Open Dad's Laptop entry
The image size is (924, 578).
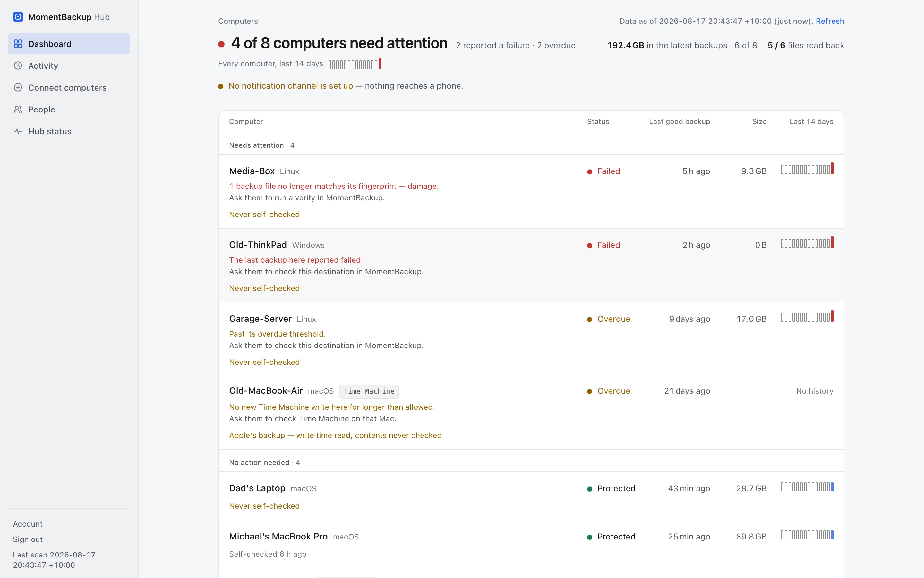257,488
